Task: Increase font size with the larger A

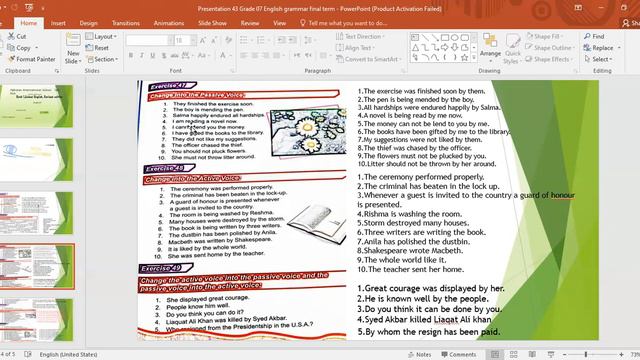Action: 203,40
